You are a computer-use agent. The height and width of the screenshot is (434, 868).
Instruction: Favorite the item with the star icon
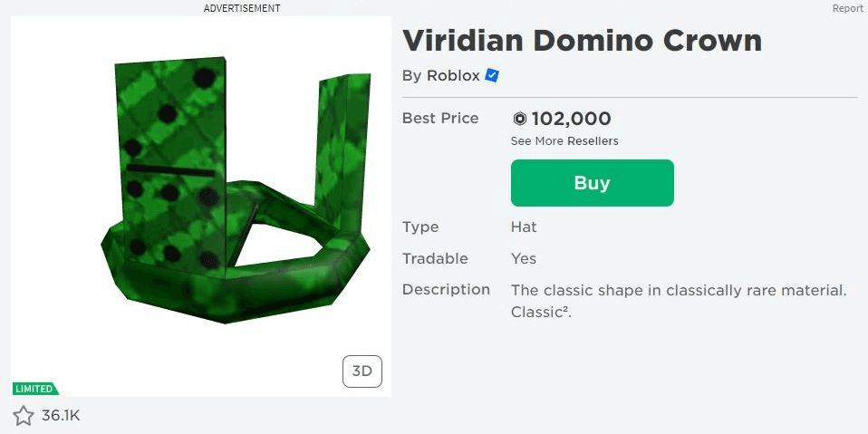(x=24, y=416)
